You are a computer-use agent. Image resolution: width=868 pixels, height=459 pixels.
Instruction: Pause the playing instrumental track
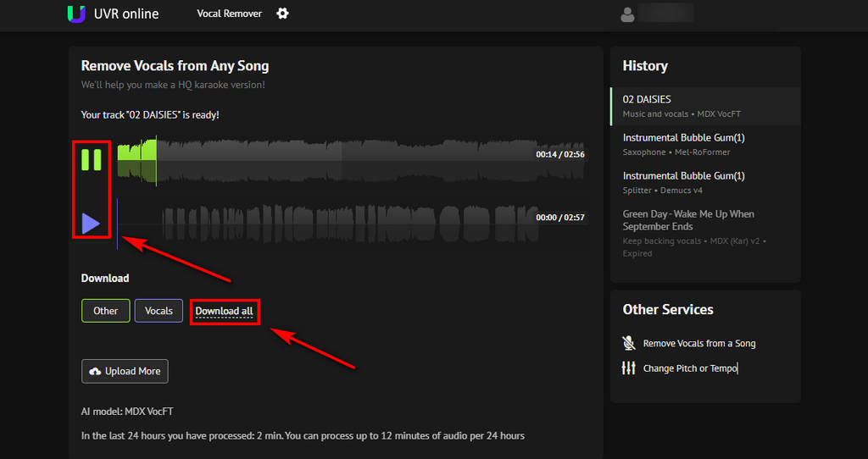pyautogui.click(x=92, y=160)
